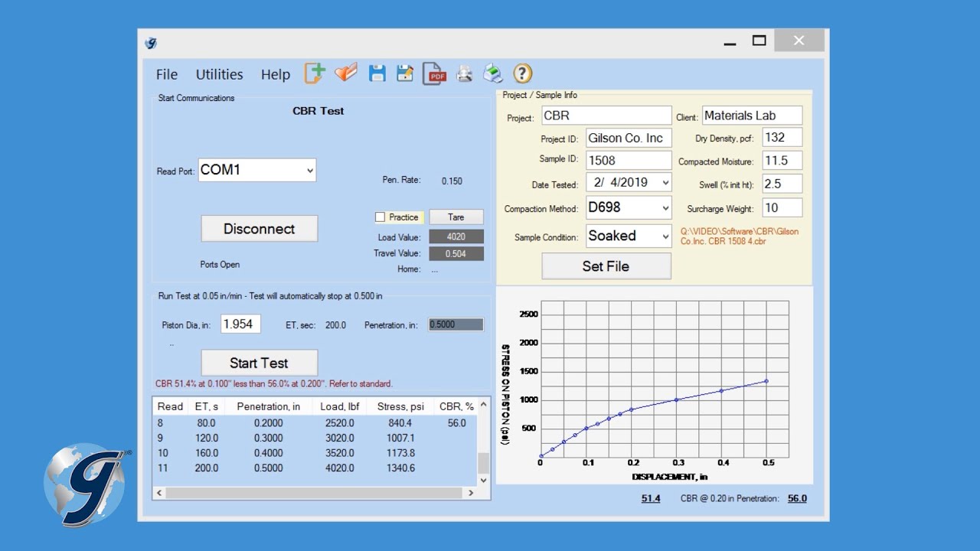Click the underlined 51.4 CBR result

point(651,498)
